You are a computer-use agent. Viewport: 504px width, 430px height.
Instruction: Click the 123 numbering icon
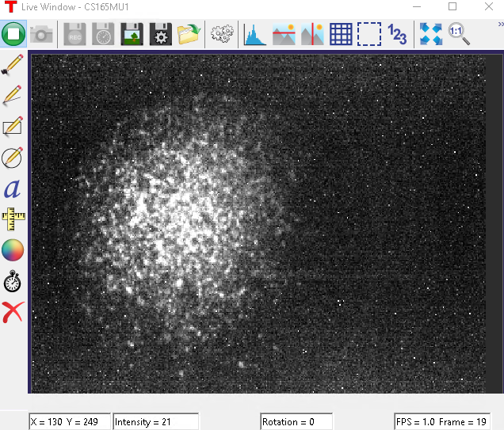[x=397, y=34]
